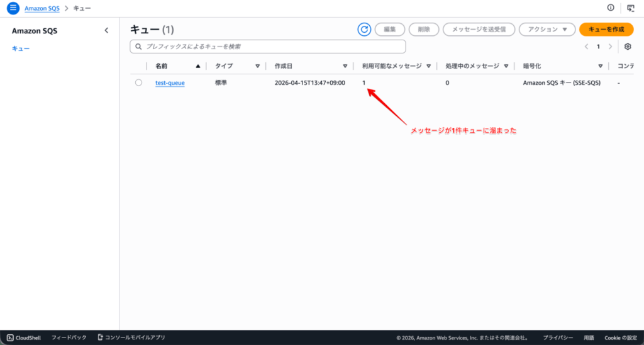Open console mobile app link in footer
This screenshot has height=345, width=644.
pos(131,337)
